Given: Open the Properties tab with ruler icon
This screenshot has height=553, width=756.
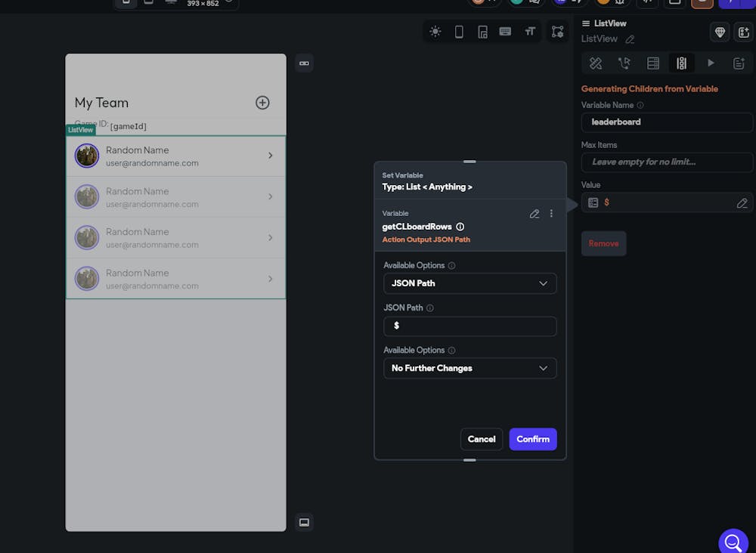Looking at the screenshot, I should [x=596, y=63].
